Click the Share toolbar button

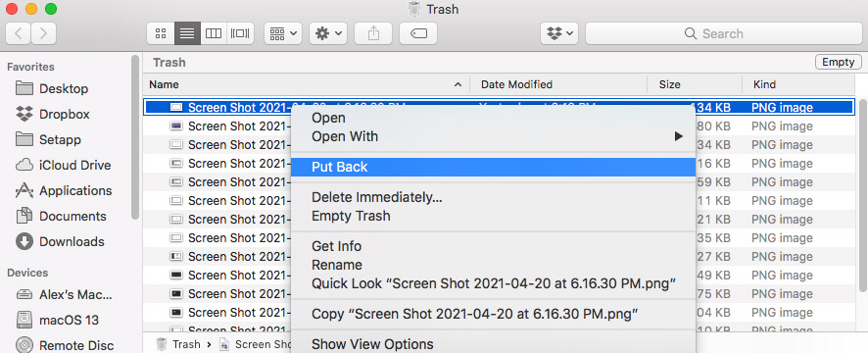click(373, 33)
